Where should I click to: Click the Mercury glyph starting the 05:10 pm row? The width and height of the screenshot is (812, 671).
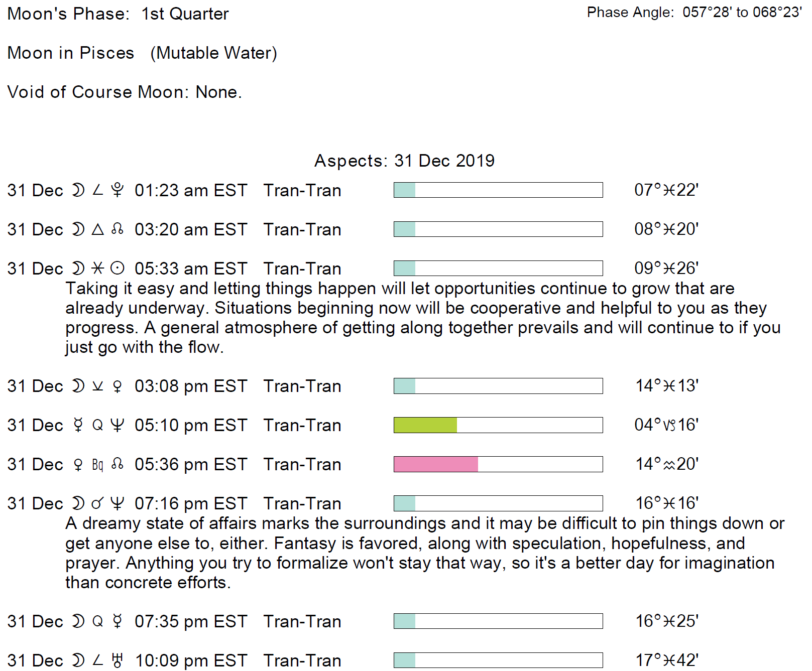click(x=78, y=425)
